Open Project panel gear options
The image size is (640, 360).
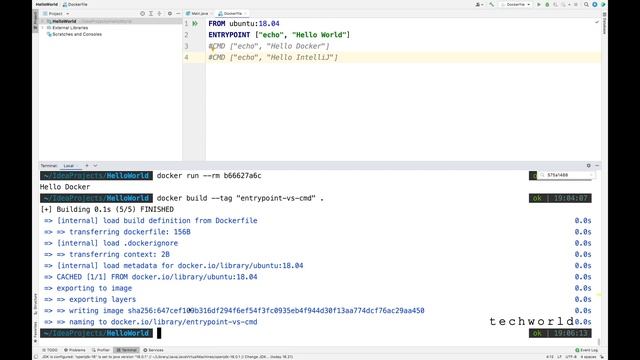tap(170, 13)
